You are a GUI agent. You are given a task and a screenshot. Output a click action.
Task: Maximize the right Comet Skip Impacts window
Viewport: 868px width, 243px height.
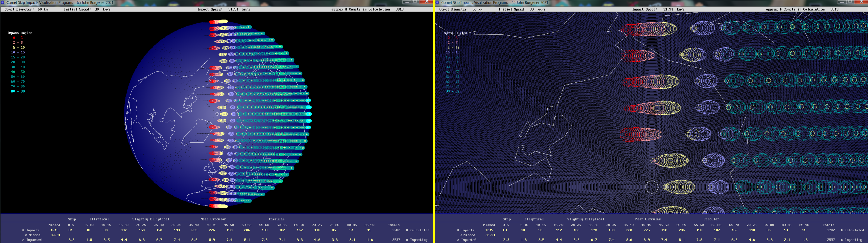[850, 2]
